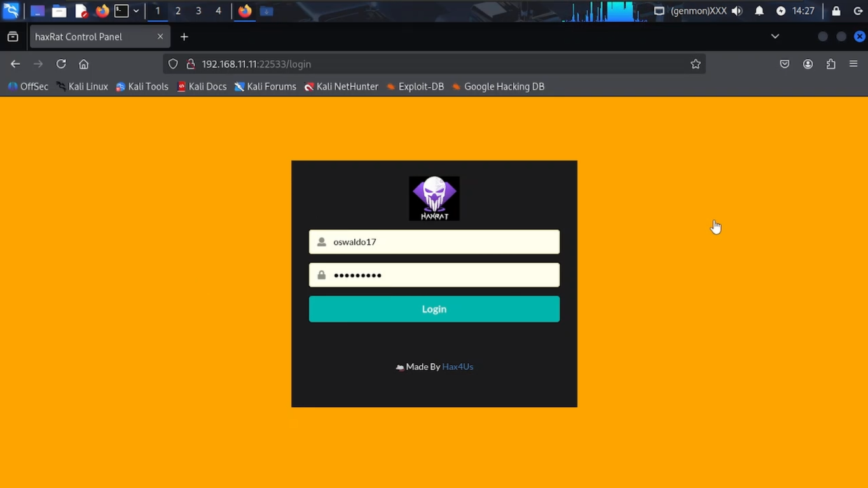
Task: Close the haxRat Control Panel tab
Action: (160, 37)
